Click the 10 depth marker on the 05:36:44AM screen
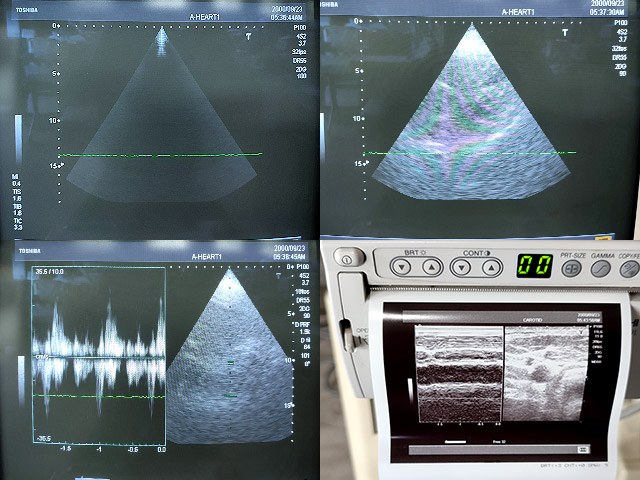This screenshot has height=480, width=640. click(55, 120)
